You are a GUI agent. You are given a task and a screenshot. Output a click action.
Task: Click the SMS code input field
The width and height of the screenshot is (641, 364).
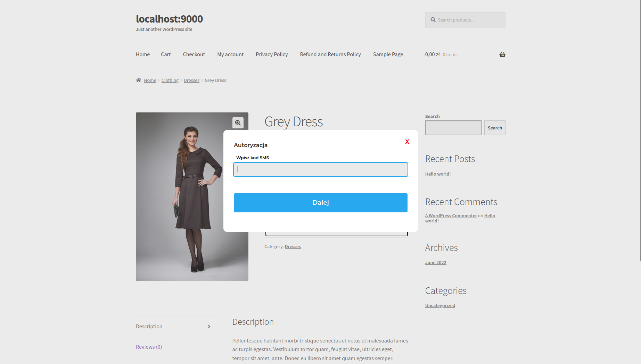320,170
